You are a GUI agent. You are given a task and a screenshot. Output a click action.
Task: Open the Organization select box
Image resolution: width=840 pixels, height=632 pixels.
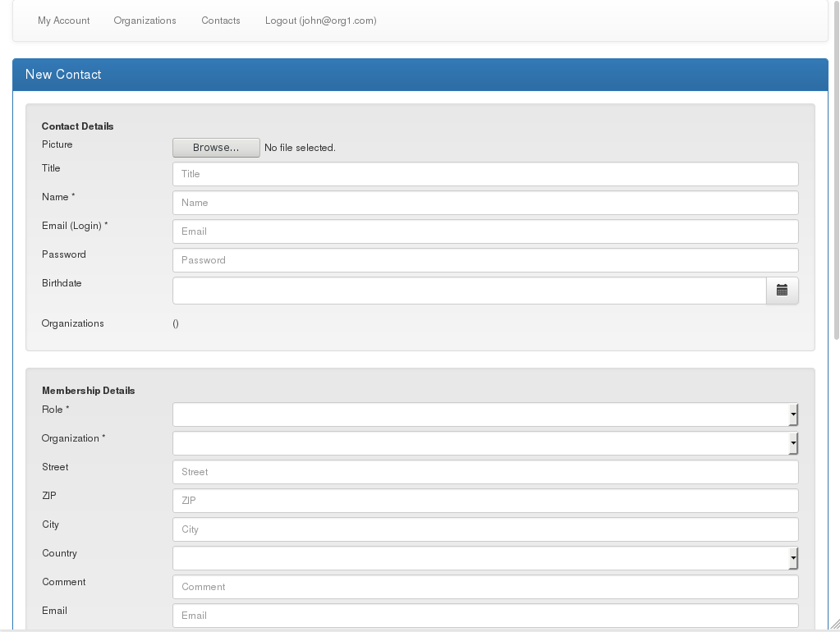coord(485,443)
